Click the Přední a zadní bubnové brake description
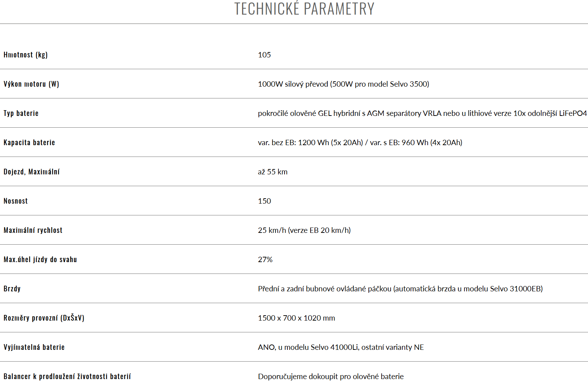 click(400, 288)
